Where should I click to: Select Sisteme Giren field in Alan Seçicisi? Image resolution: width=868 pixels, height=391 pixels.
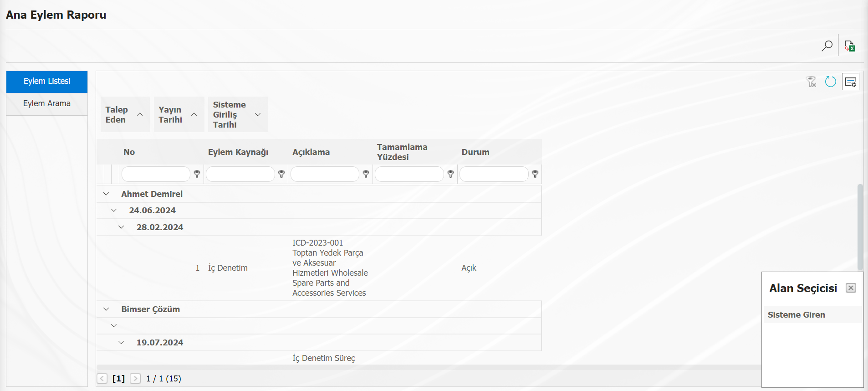tap(812, 315)
